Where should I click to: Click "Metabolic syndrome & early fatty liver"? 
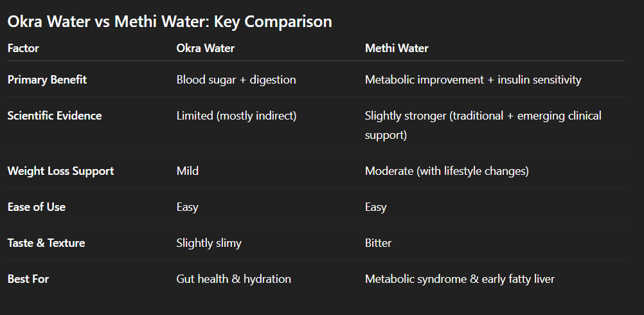pos(460,279)
